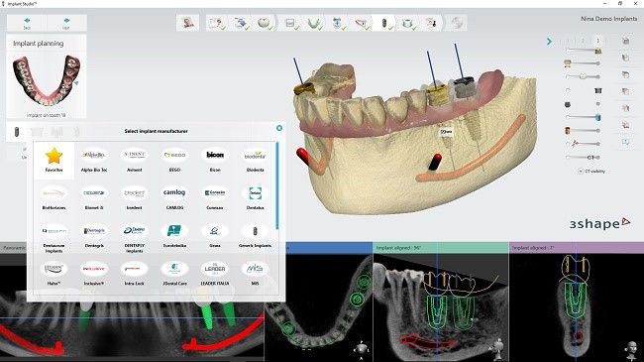Select the Favorites star in manufacturer list
The width and height of the screenshot is (644, 362).
(x=54, y=160)
